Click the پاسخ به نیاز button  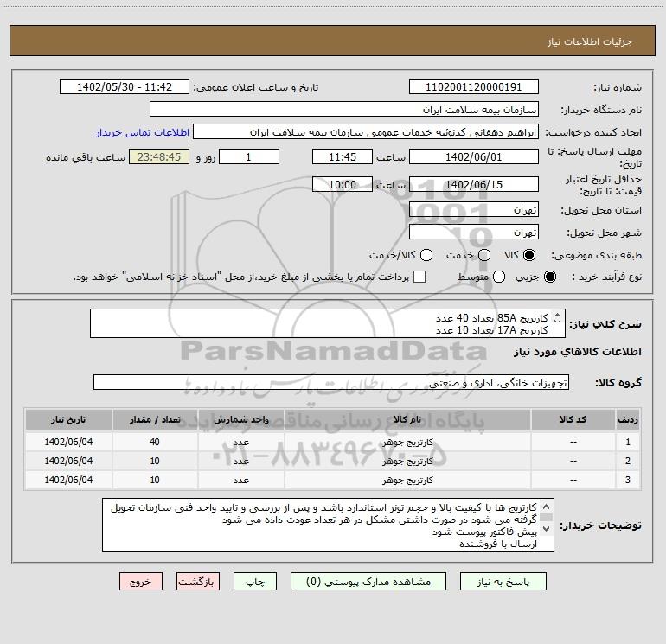click(x=503, y=582)
